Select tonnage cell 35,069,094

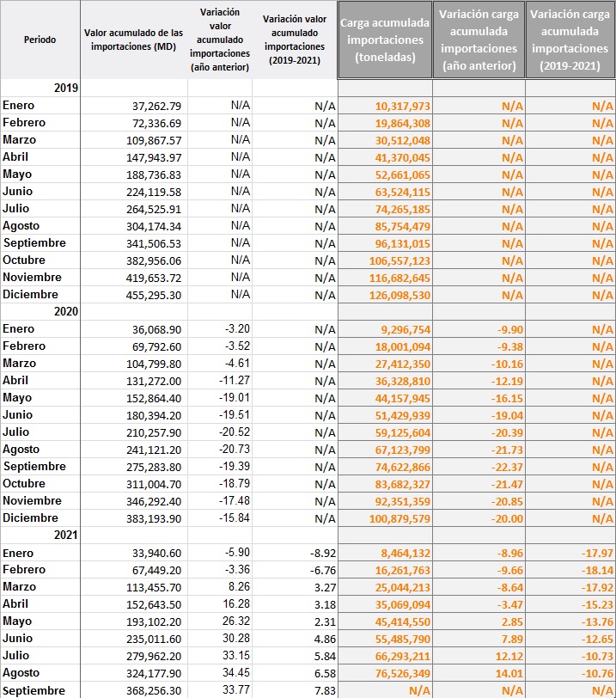point(385,604)
